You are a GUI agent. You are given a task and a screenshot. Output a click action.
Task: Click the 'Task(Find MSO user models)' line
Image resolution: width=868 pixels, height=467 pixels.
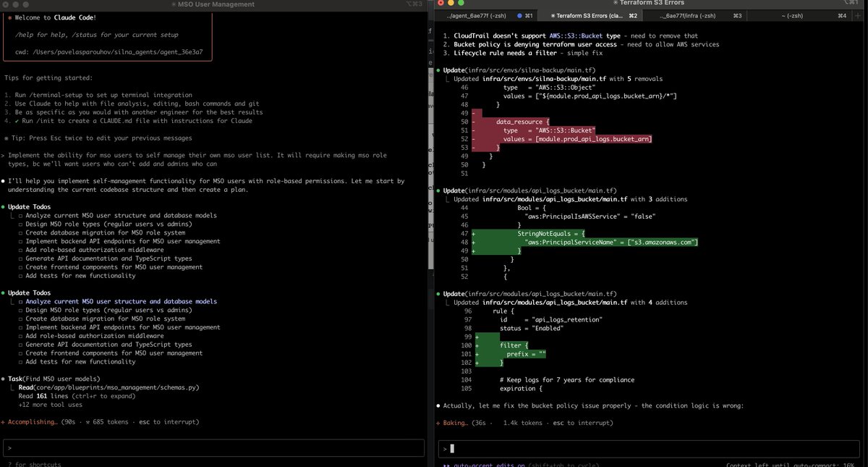(54, 379)
